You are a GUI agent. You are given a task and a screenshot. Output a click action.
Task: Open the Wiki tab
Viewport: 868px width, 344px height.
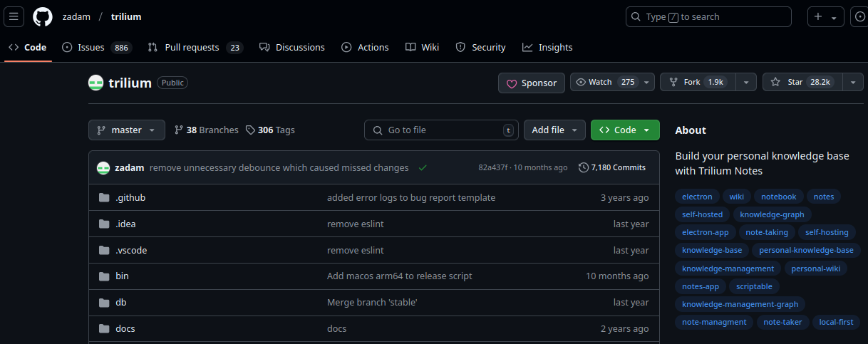423,47
